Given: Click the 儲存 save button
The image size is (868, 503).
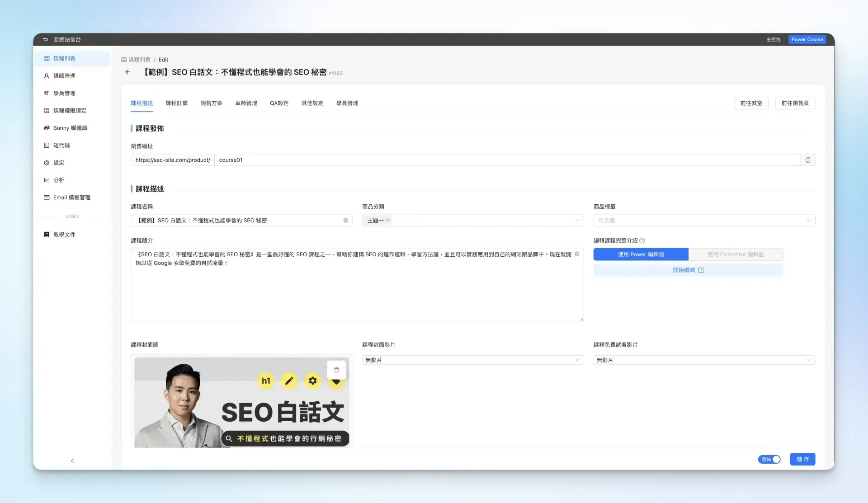Looking at the screenshot, I should pos(802,459).
